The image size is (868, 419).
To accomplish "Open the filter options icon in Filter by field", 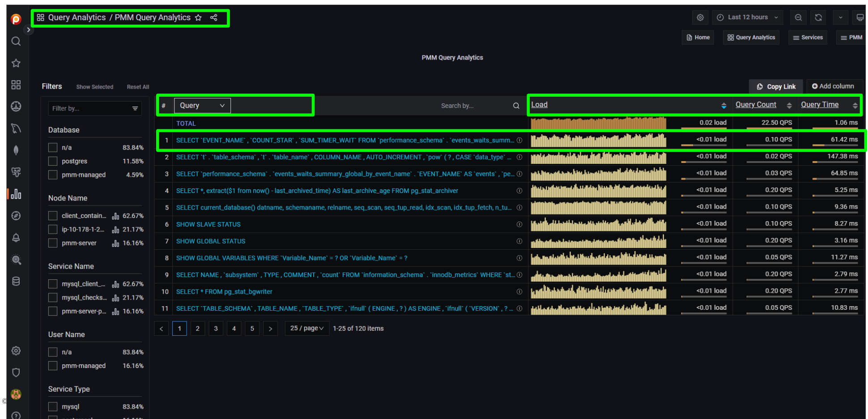I will click(135, 108).
